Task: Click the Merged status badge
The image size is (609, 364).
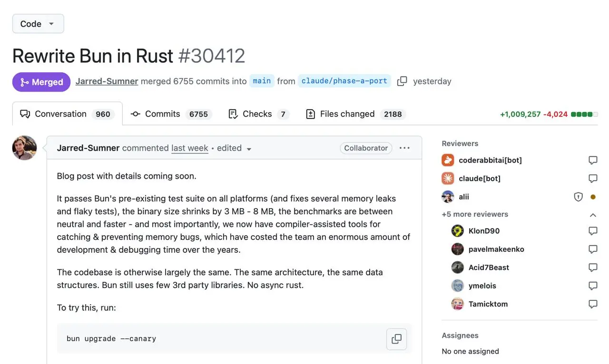Action: (41, 82)
